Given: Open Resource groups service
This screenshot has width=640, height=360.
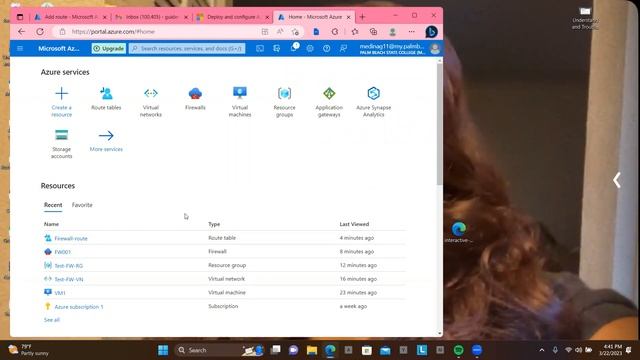Looking at the screenshot, I should click(284, 102).
